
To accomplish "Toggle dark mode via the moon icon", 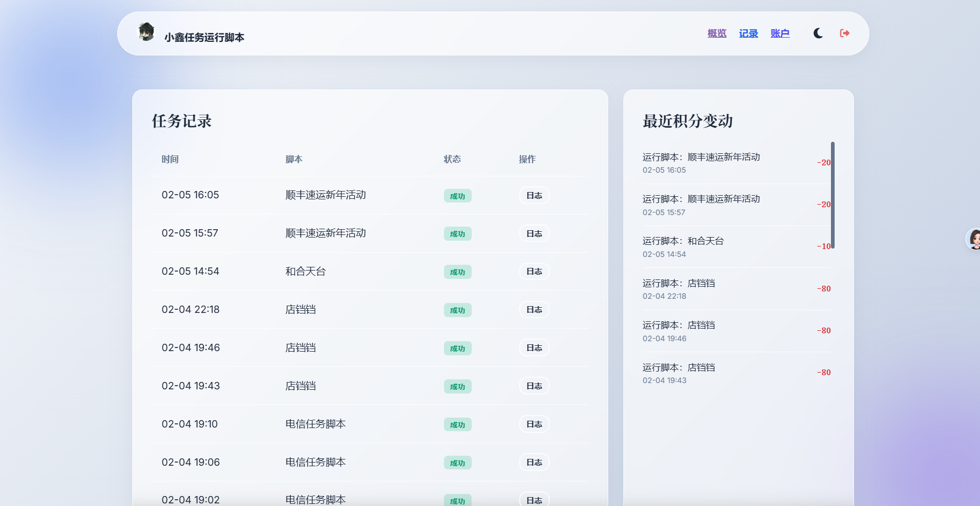I will (817, 33).
